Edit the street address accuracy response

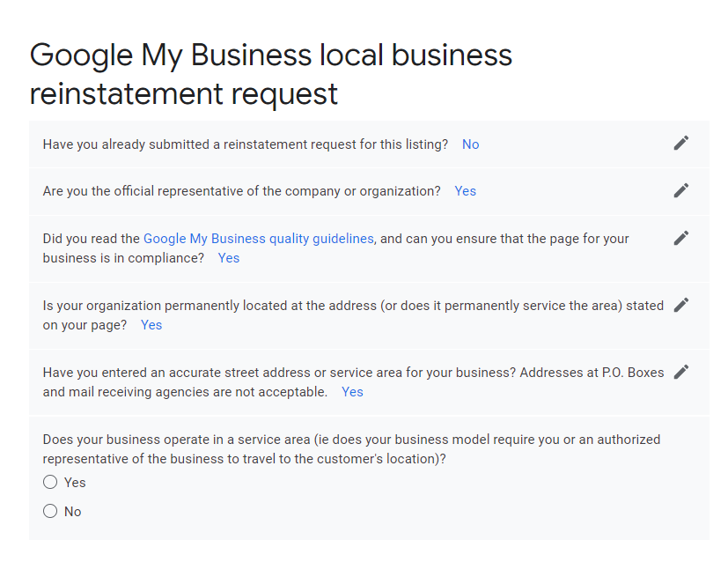[x=680, y=372]
